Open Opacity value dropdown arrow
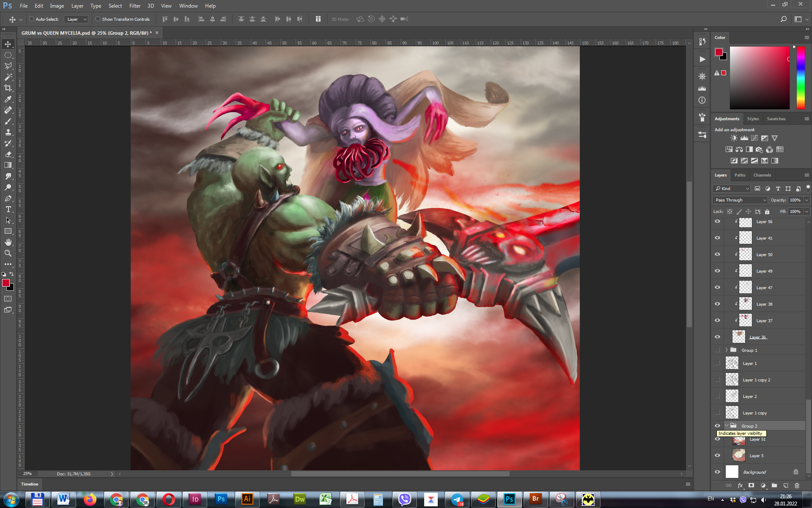 (x=807, y=200)
